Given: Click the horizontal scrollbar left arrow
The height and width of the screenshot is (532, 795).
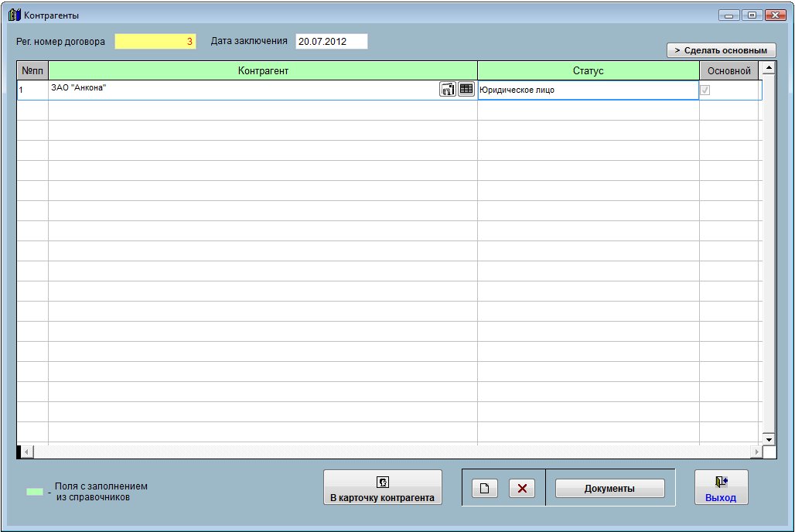Looking at the screenshot, I should coord(26,452).
